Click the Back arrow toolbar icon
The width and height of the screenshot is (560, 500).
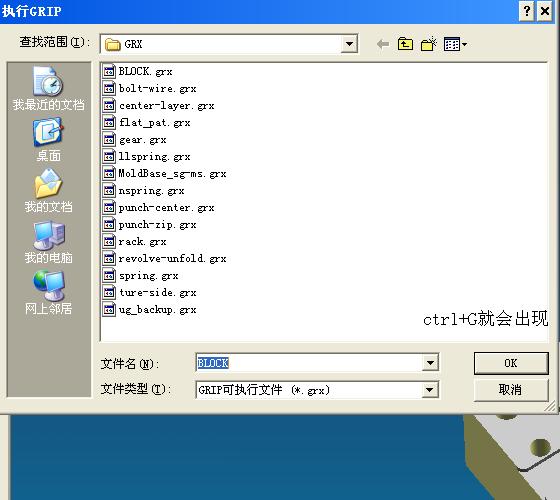pos(383,44)
